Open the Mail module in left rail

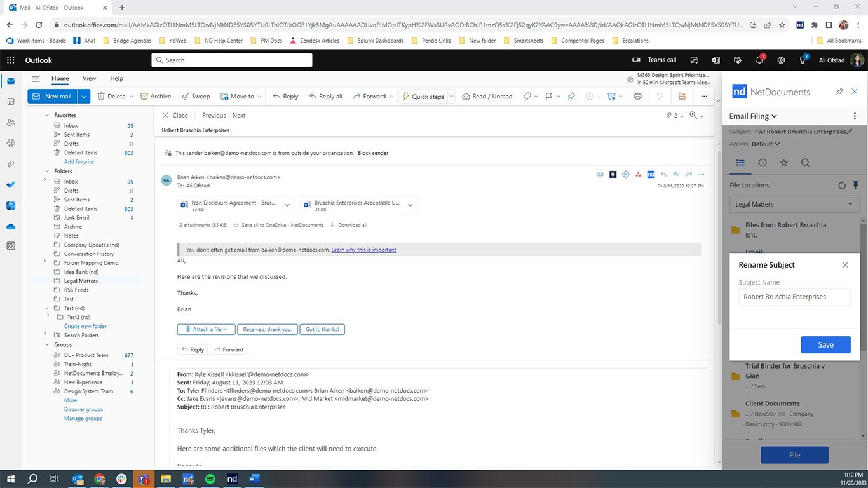11,81
